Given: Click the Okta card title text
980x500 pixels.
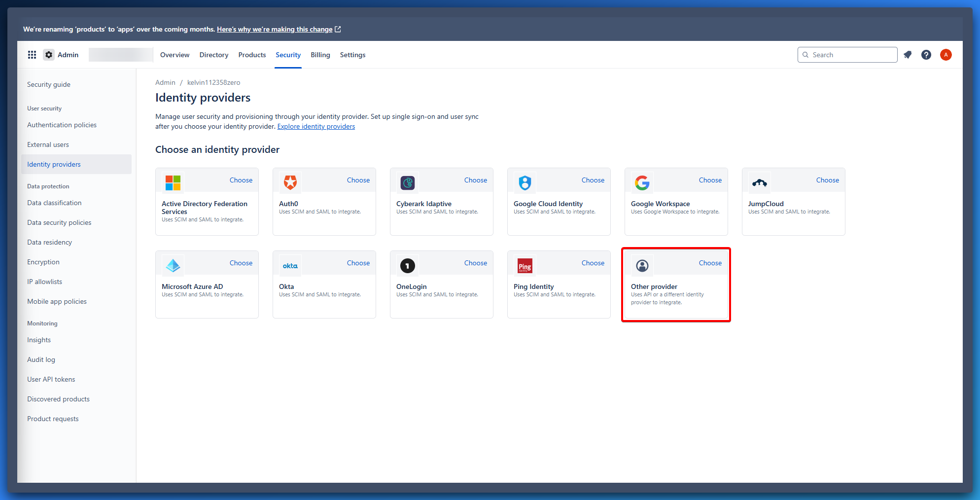Looking at the screenshot, I should point(286,286).
